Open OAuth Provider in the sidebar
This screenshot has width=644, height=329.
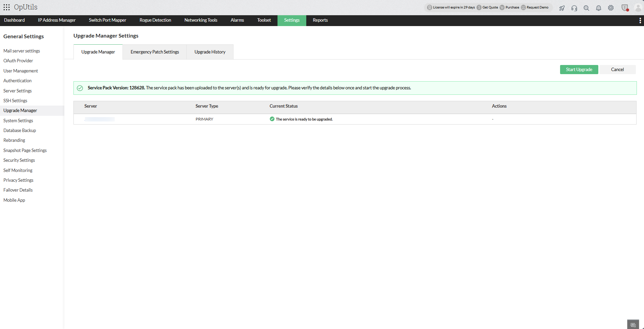click(x=18, y=61)
